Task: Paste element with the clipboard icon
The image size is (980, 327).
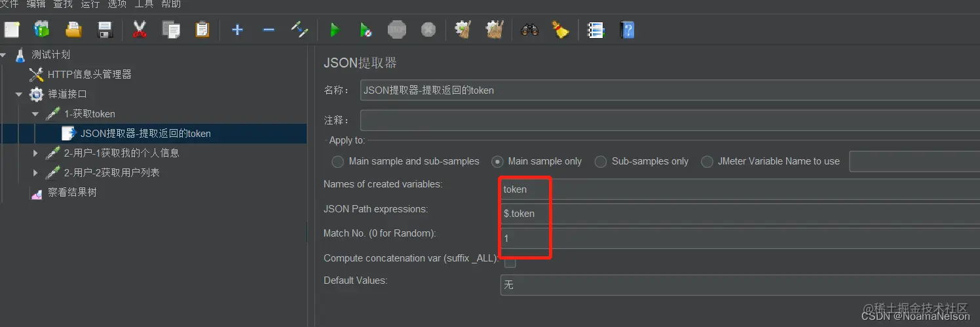Action: 202,29
